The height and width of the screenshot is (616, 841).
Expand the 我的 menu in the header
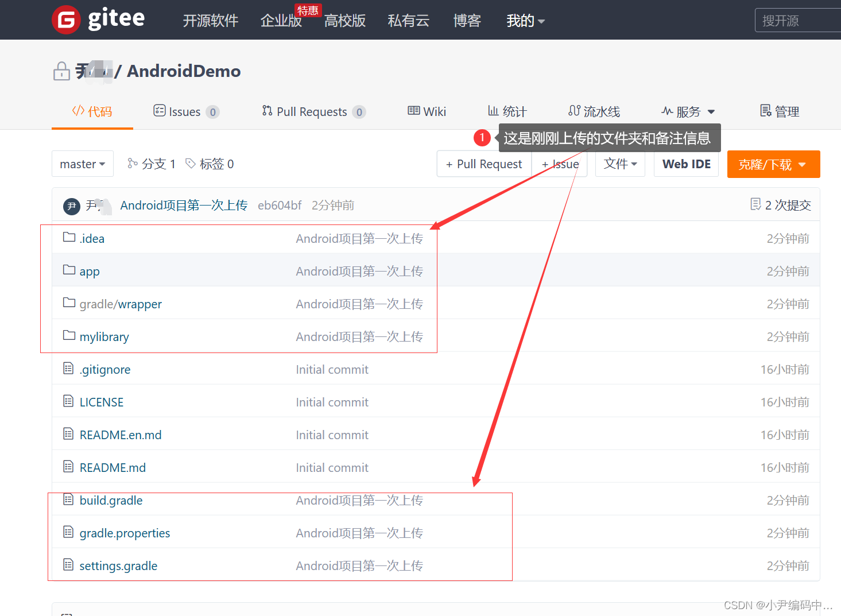coord(525,21)
